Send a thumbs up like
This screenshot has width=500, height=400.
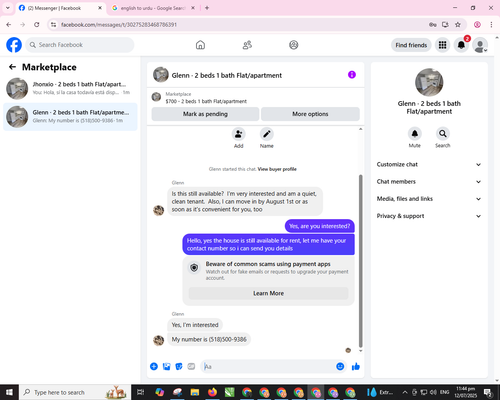click(x=356, y=367)
